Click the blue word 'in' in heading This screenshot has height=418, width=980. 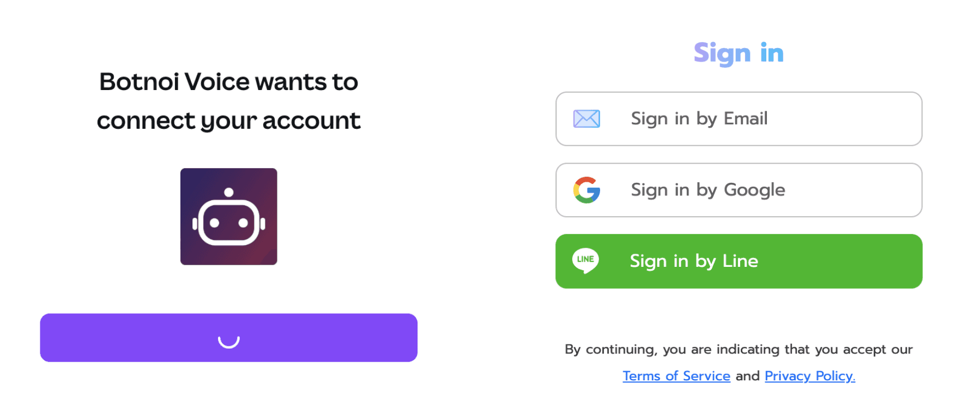click(x=772, y=53)
